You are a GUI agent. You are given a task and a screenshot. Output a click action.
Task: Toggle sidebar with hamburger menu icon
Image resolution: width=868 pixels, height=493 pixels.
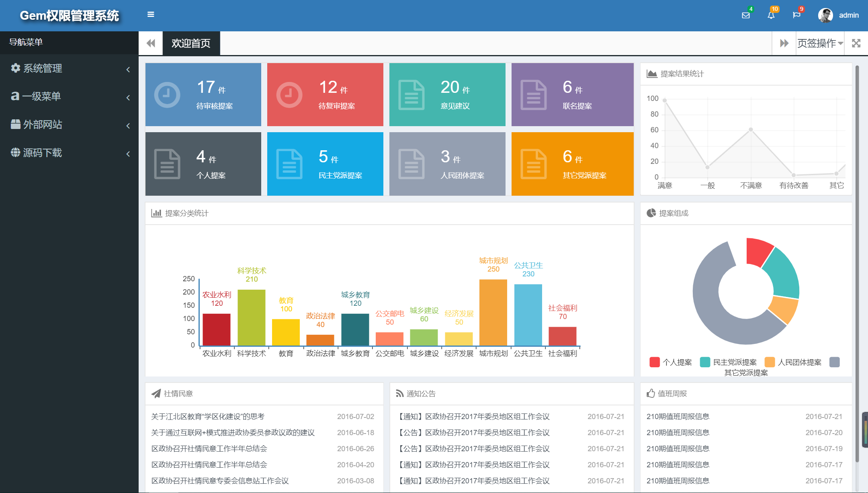point(151,14)
